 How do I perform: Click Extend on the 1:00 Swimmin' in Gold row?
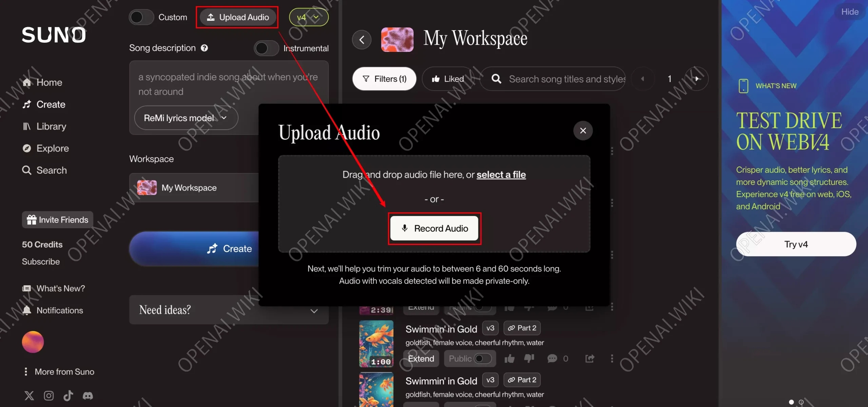coord(421,358)
